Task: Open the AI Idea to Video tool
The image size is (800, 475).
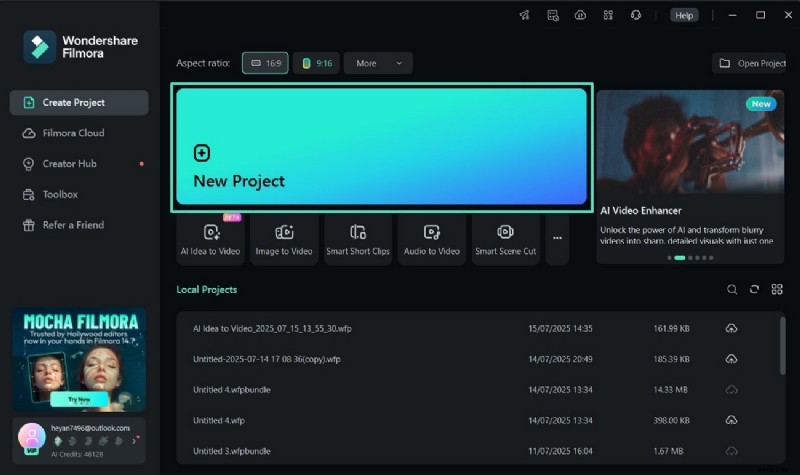Action: 210,239
